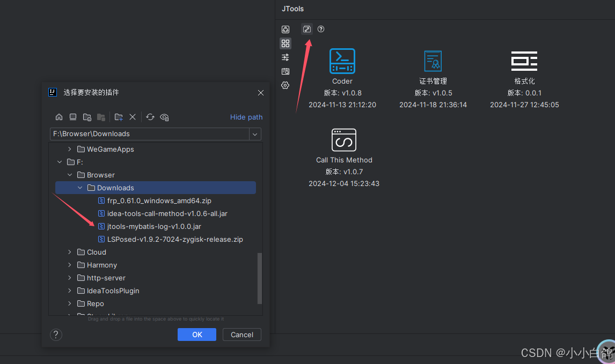Image resolution: width=615 pixels, height=364 pixels.
Task: Expand the Cloud folder
Action: pos(69,252)
